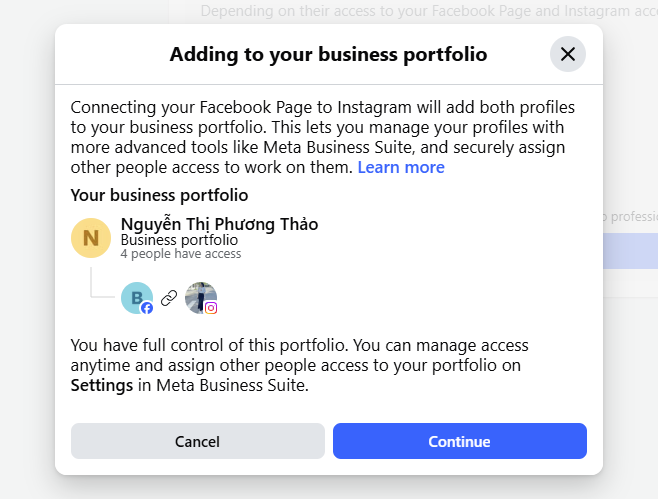Click the 'Business portfolio' subtitle label
Screen dimensions: 658x499
(179, 240)
